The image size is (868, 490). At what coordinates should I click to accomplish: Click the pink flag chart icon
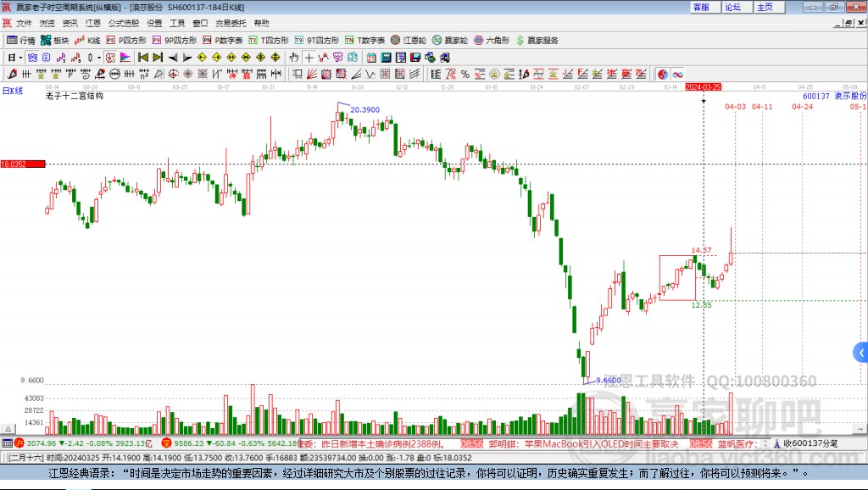coord(125,58)
